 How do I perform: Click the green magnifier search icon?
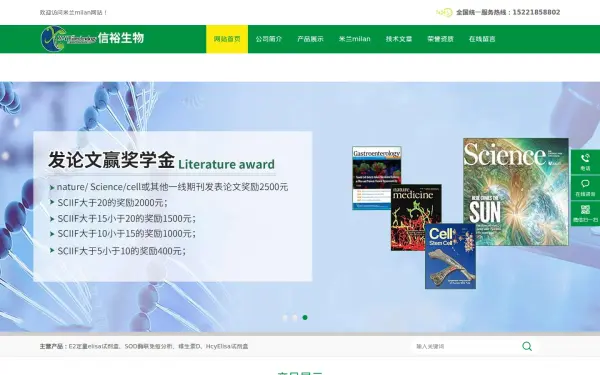(x=527, y=346)
